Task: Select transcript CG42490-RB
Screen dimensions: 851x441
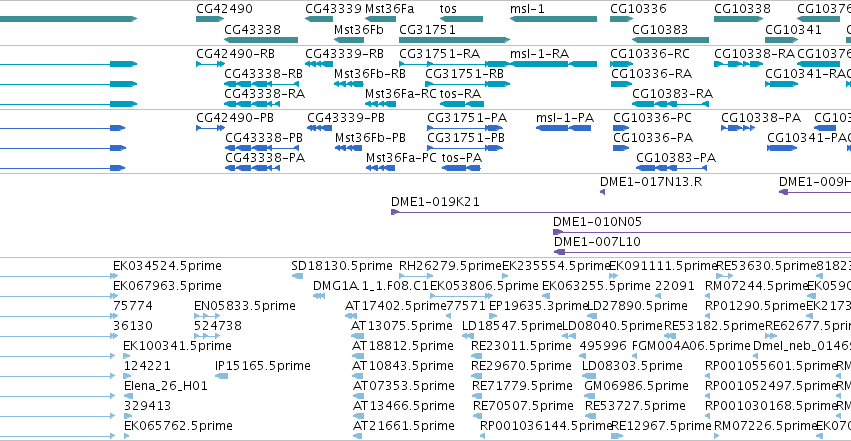Action: click(x=211, y=64)
